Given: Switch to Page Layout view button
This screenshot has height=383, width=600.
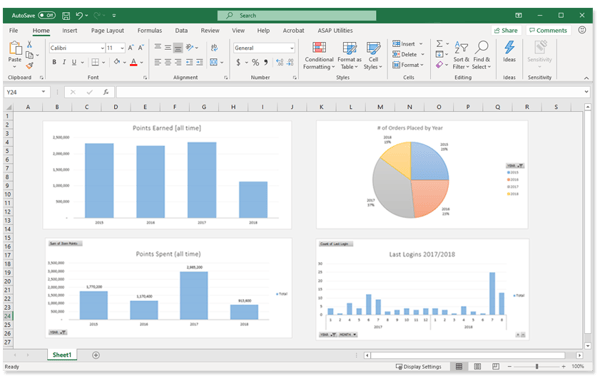Looking at the screenshot, I should pos(477,367).
